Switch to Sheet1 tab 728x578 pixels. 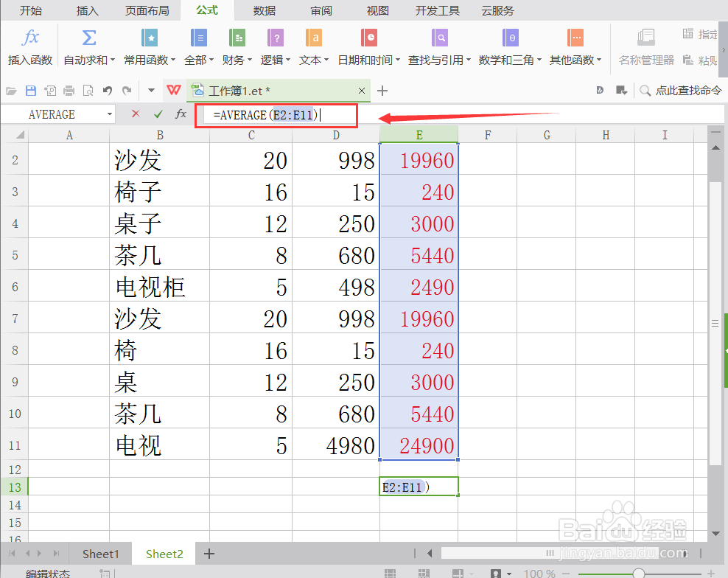(100, 554)
